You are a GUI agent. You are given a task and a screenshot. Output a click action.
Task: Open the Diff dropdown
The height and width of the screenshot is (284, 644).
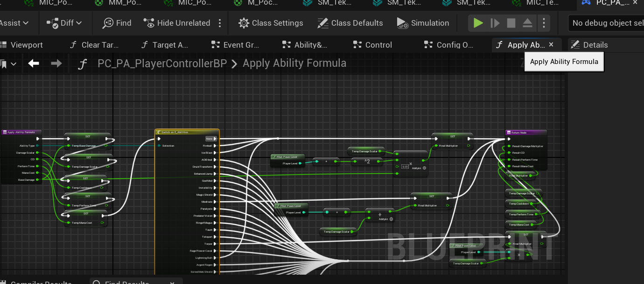pyautogui.click(x=64, y=23)
